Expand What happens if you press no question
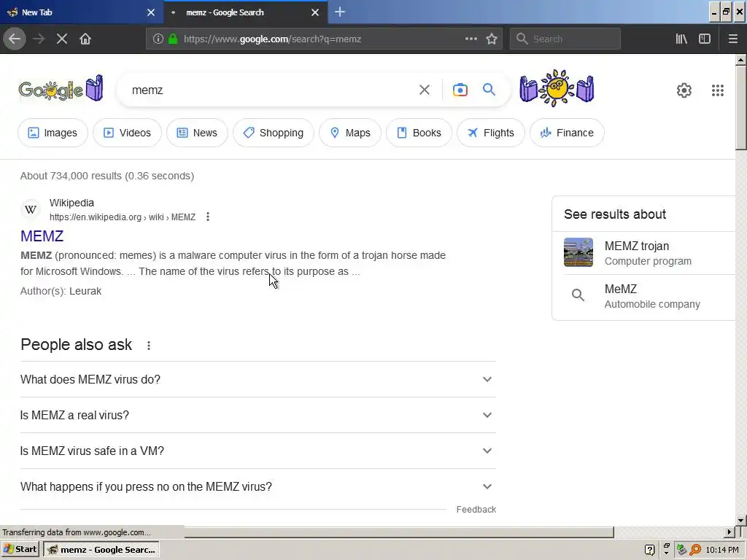This screenshot has width=747, height=560. click(x=258, y=486)
